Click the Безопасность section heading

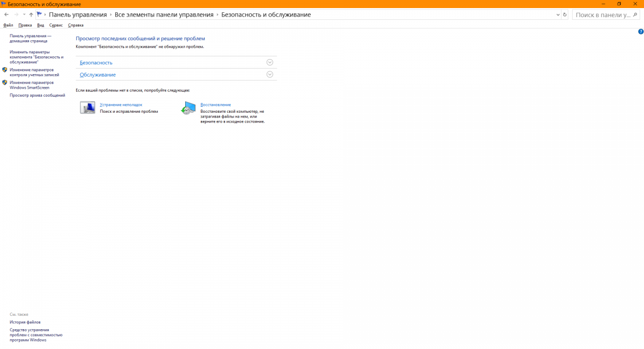click(96, 63)
